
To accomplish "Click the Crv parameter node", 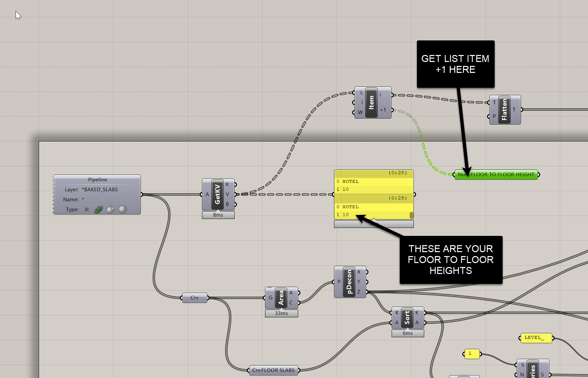I will pyautogui.click(x=195, y=298).
